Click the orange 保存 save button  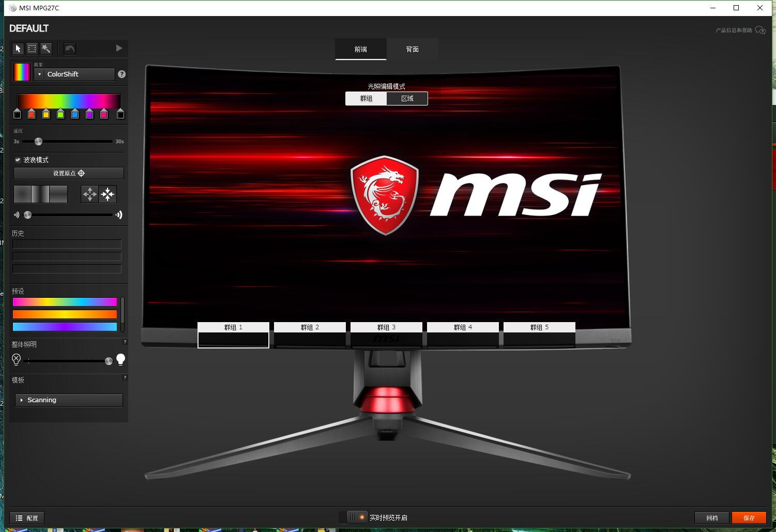pos(749,518)
